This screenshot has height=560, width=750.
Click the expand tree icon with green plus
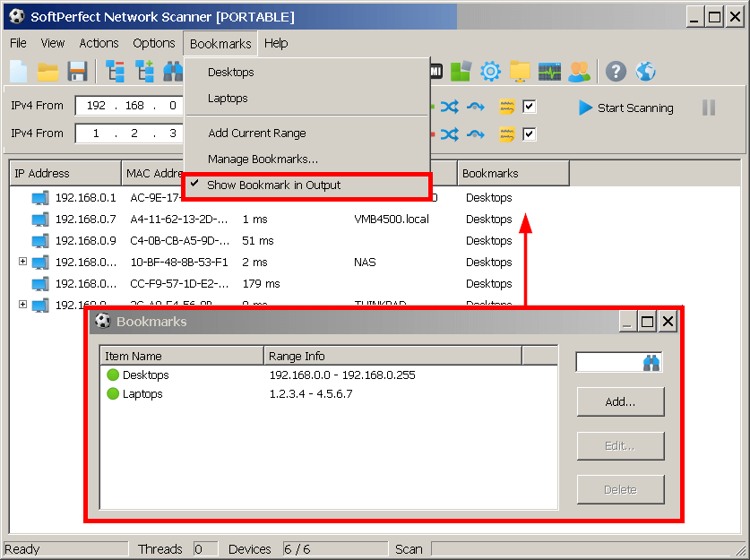pyautogui.click(x=144, y=72)
